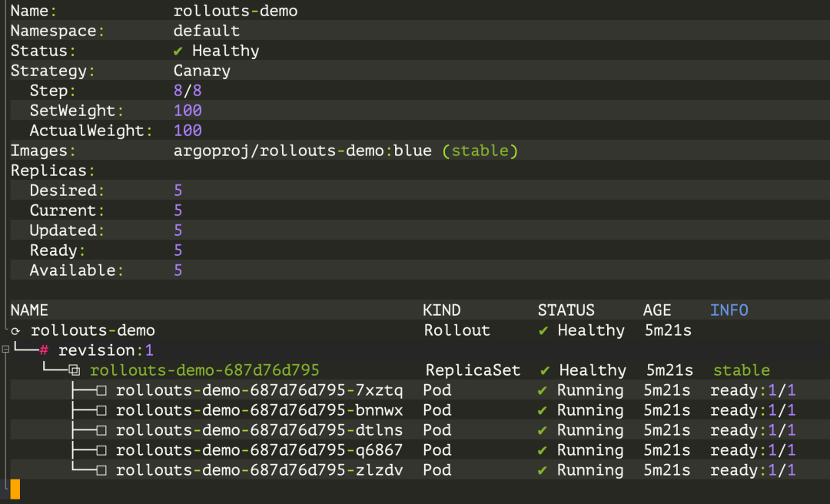
Task: Click the Name value rollouts-demo at top
Action: [x=236, y=11]
